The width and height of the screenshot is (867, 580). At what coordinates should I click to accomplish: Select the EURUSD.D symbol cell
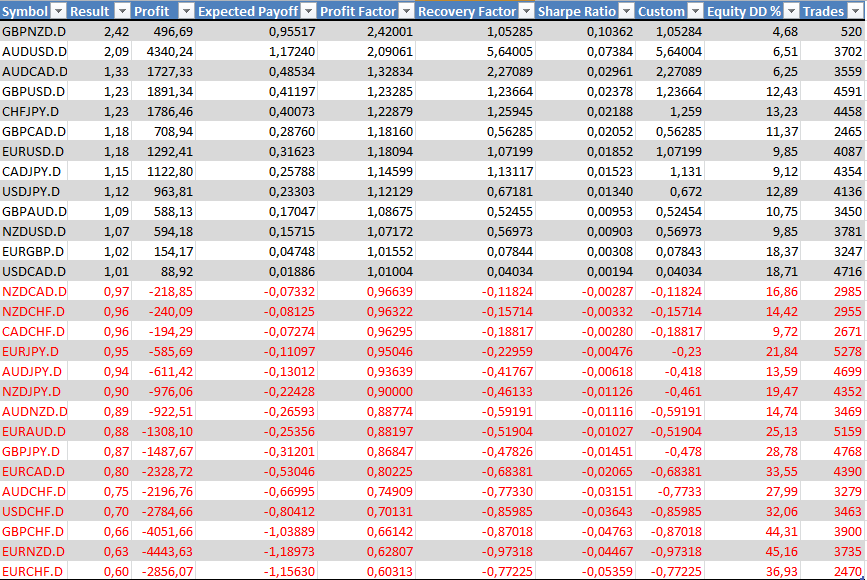tap(34, 151)
